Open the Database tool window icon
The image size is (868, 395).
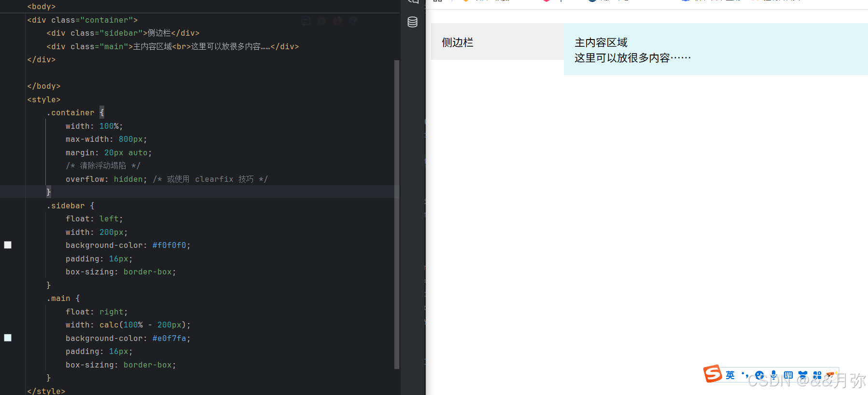pos(412,22)
